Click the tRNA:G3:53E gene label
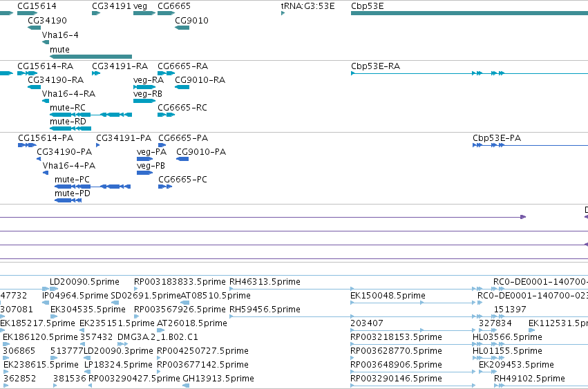Screen dimensions: 588x389 [x=307, y=6]
